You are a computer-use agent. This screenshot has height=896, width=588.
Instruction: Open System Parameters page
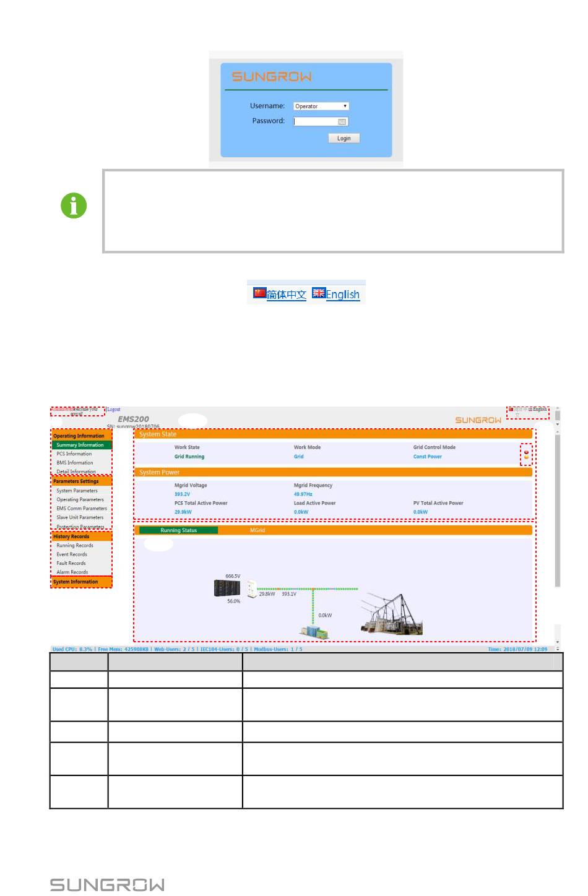click(77, 491)
